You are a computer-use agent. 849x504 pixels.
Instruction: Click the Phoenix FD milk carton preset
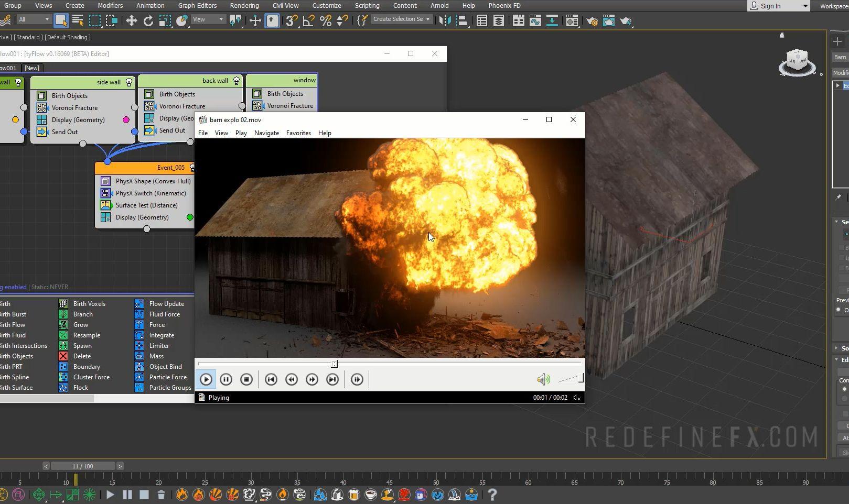pos(337,494)
